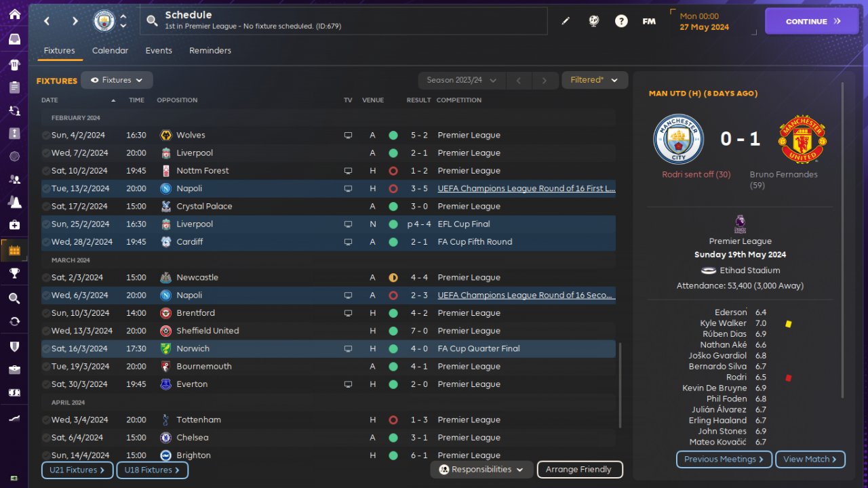The width and height of the screenshot is (868, 488).
Task: Open the Squad shirt icon
Action: pyautogui.click(x=14, y=65)
